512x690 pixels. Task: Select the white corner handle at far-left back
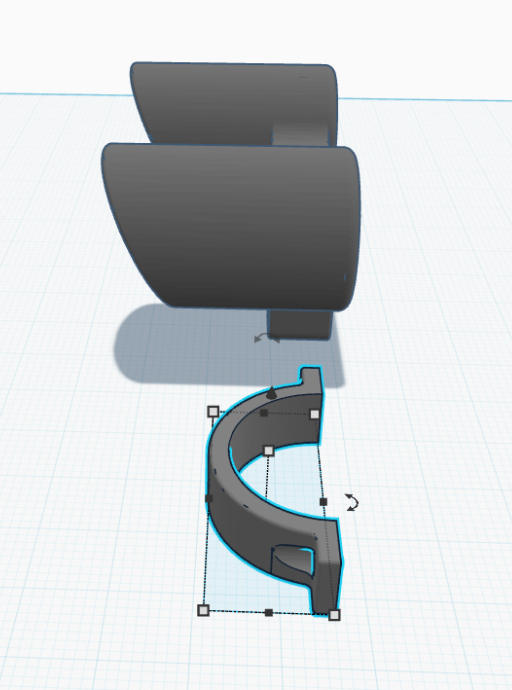213,412
